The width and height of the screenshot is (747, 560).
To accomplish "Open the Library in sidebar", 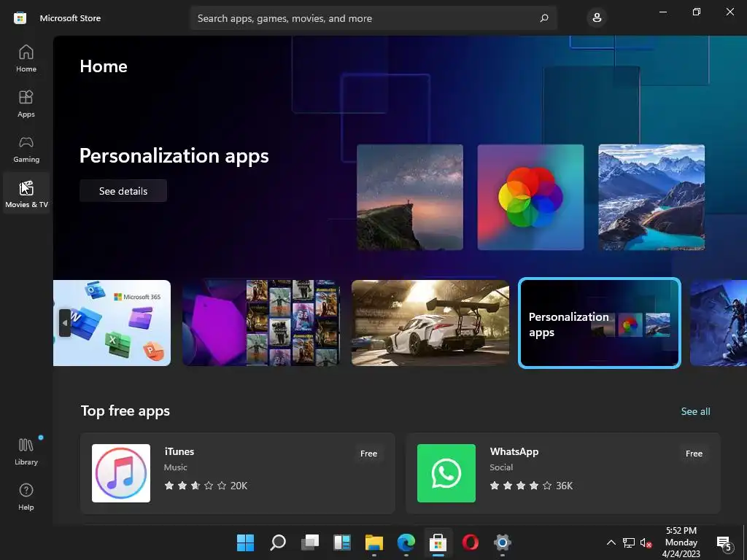I will click(x=26, y=451).
